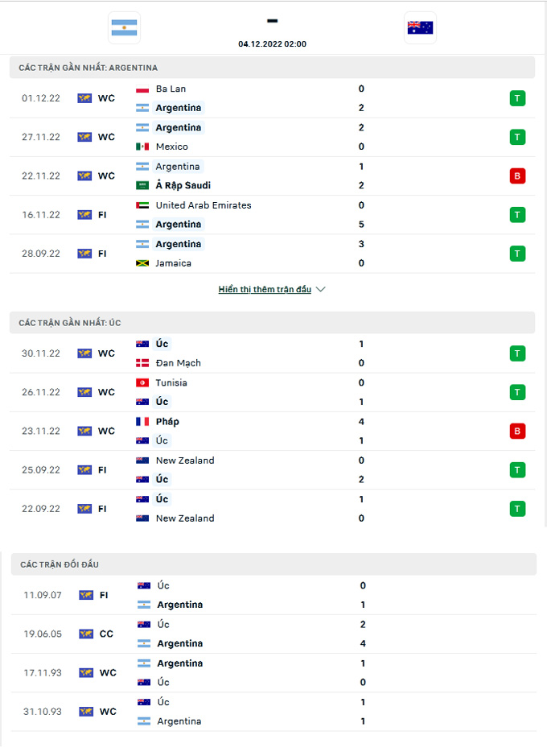Image resolution: width=547 pixels, height=756 pixels.
Task: Select 'Các trận đối đầu' section header
Action: [x=59, y=564]
